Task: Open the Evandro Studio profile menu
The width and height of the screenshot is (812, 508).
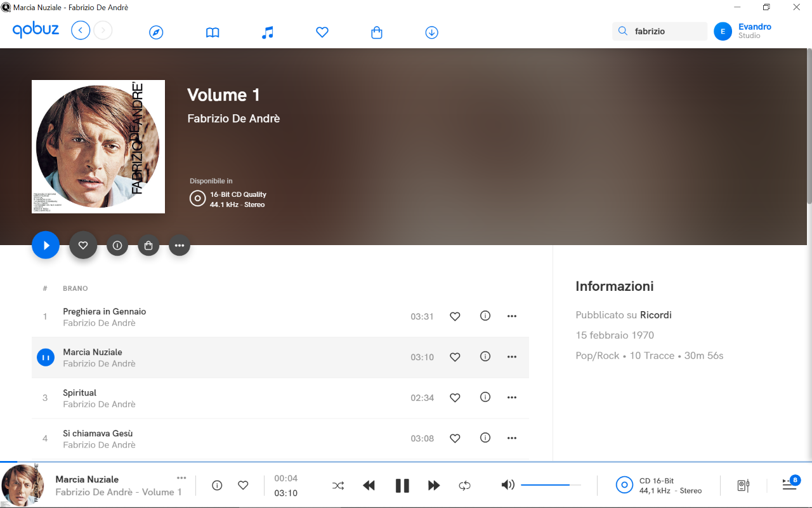Action: pos(754,31)
